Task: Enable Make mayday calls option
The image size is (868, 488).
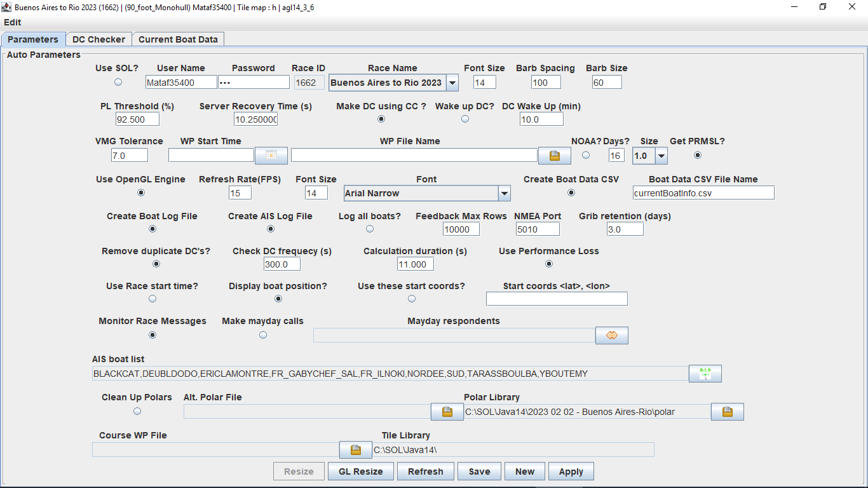Action: (x=263, y=335)
